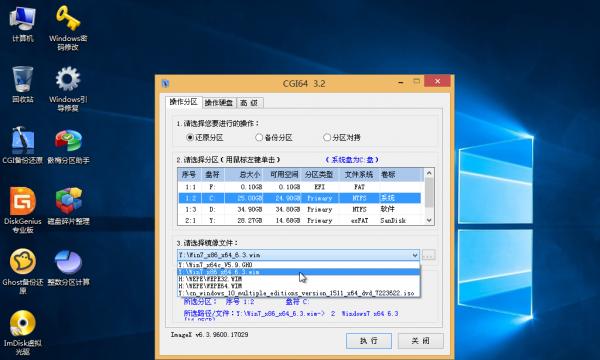Open the Windows引导修复 gear icon
The width and height of the screenshot is (600, 360).
point(68,88)
